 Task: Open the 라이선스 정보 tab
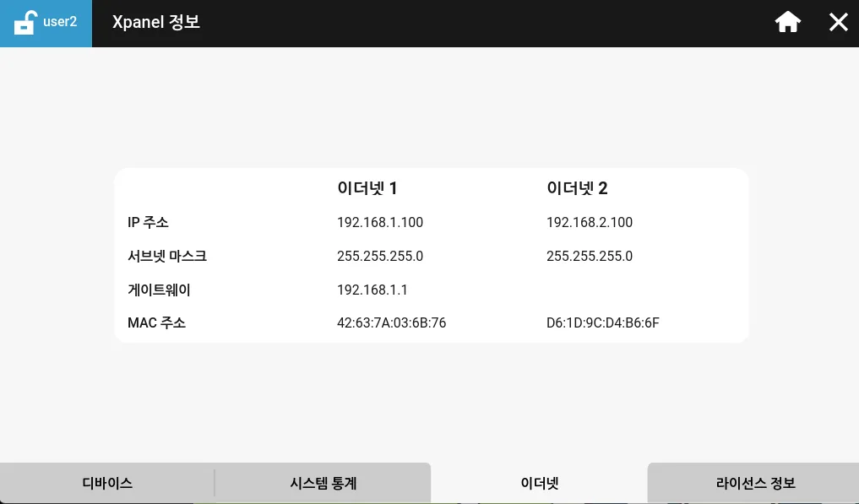[x=755, y=484]
